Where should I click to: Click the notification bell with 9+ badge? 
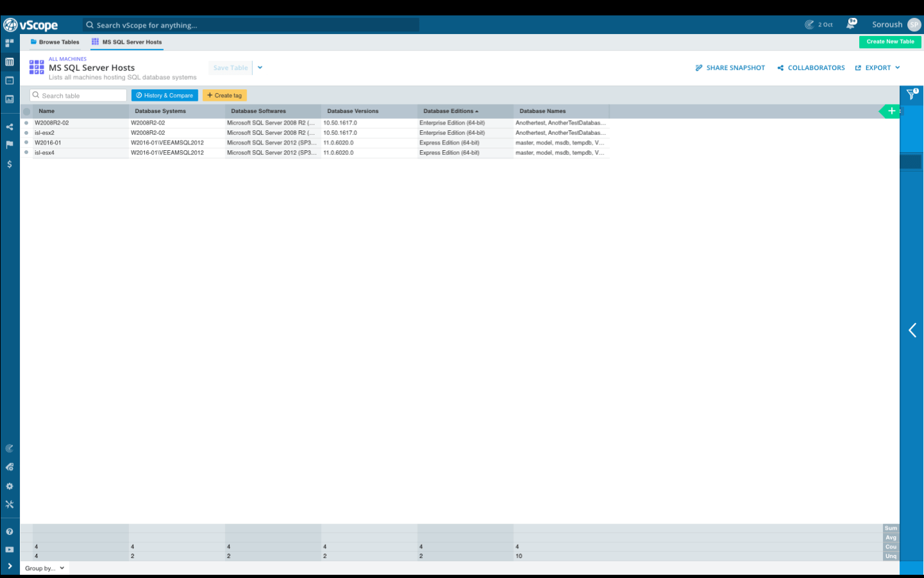851,24
